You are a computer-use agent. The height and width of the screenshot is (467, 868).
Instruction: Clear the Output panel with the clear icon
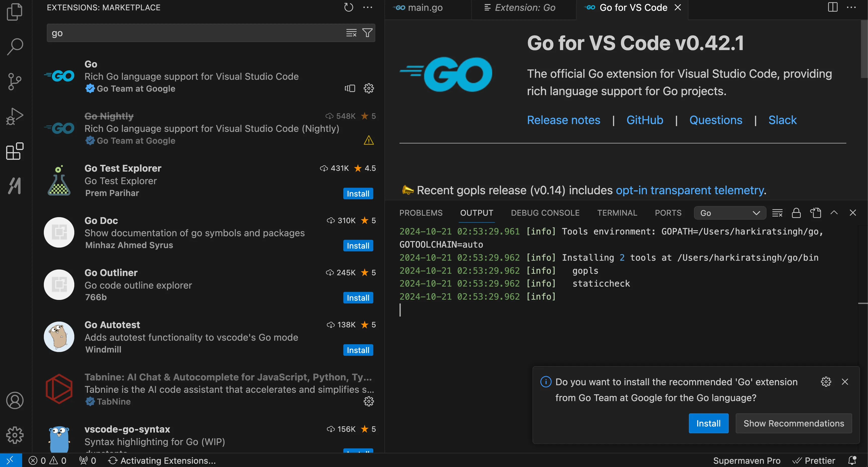(777, 212)
